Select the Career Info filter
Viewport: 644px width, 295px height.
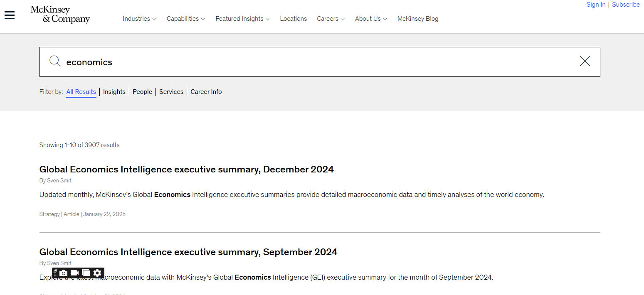[x=206, y=92]
